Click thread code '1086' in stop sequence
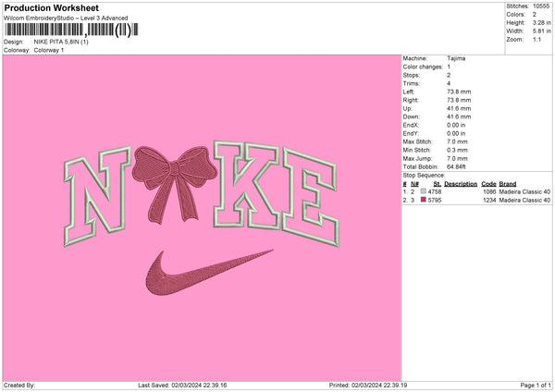 489,191
